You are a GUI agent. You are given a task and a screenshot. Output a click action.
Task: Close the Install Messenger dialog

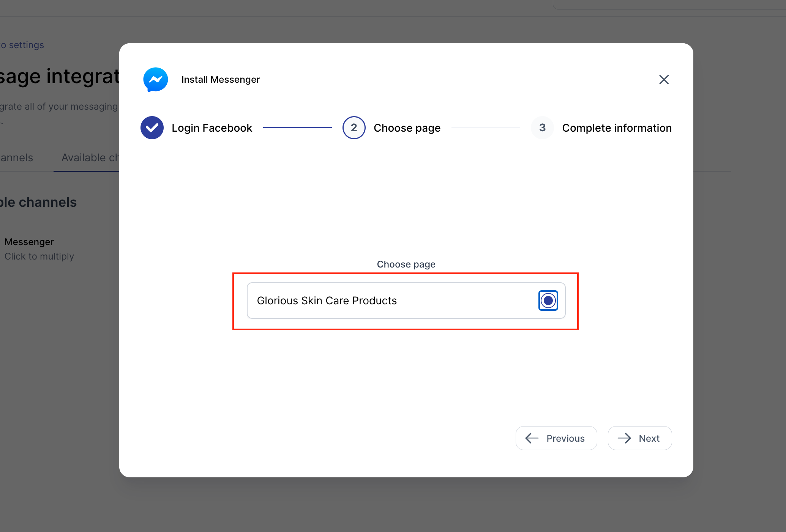point(664,80)
